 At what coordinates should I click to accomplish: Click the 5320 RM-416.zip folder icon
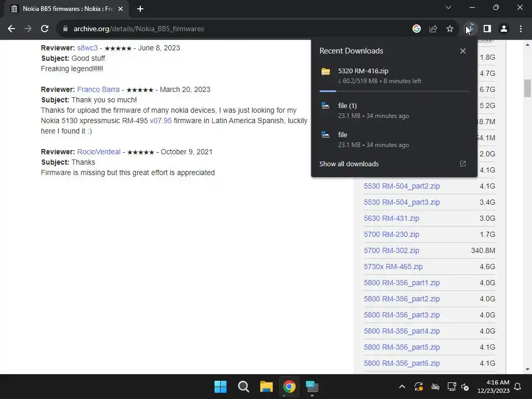[x=326, y=72]
